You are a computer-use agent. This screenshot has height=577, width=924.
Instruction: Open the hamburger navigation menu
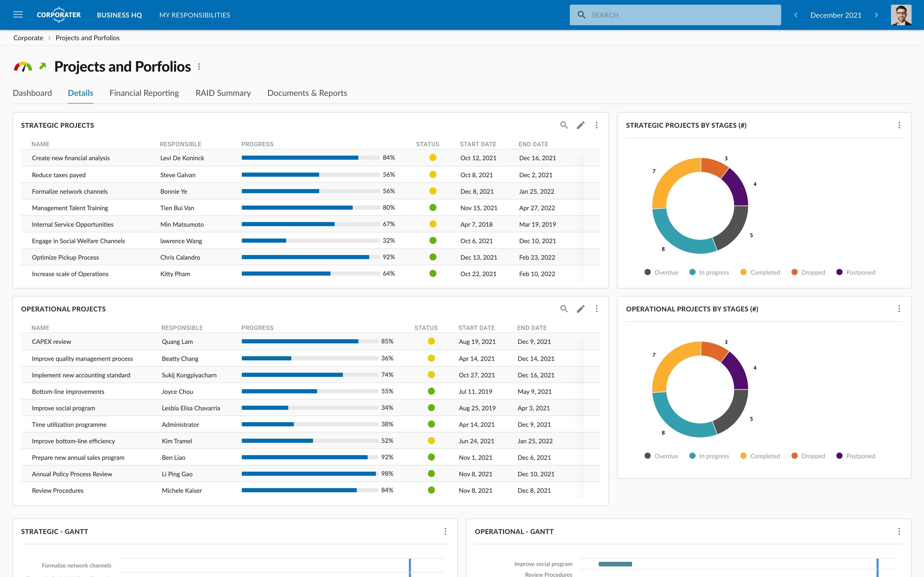(x=18, y=14)
